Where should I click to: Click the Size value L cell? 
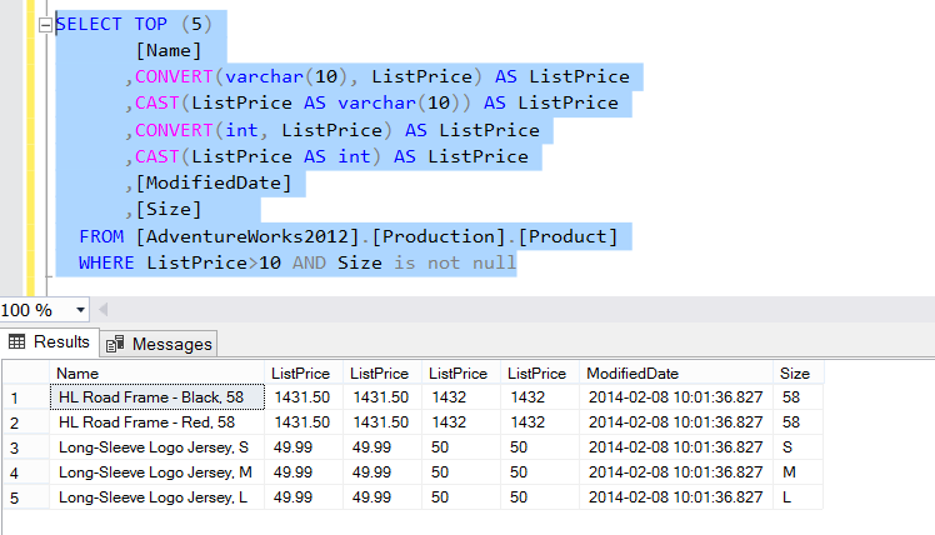pyautogui.click(x=798, y=497)
